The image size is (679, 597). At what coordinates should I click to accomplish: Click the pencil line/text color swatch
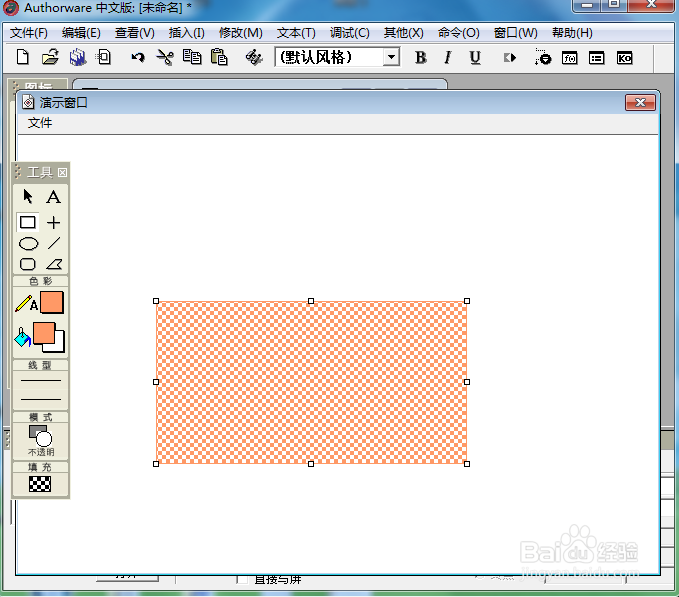pos(52,302)
